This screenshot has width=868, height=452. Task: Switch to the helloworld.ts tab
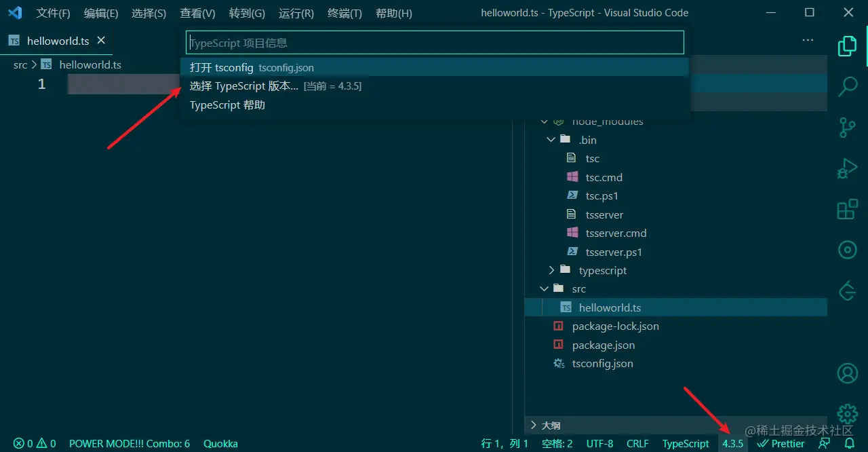point(56,40)
